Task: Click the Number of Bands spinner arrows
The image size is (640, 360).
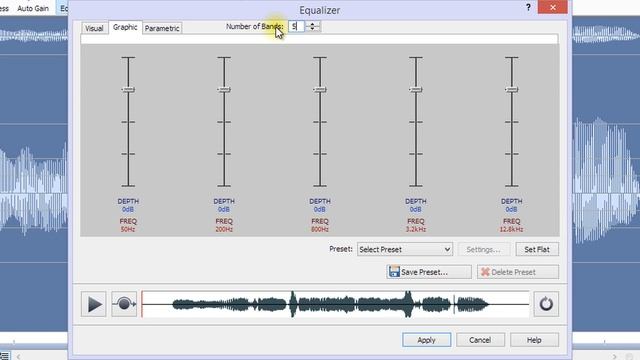Action: [x=313, y=27]
